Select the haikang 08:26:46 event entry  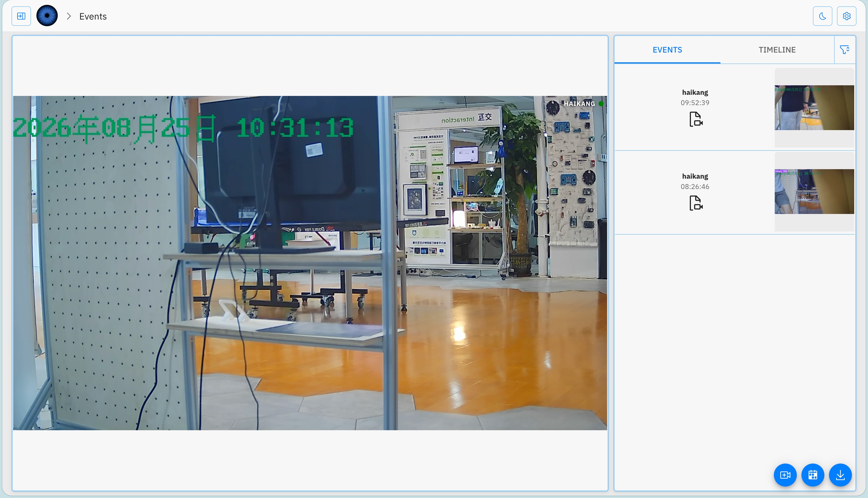(x=735, y=192)
